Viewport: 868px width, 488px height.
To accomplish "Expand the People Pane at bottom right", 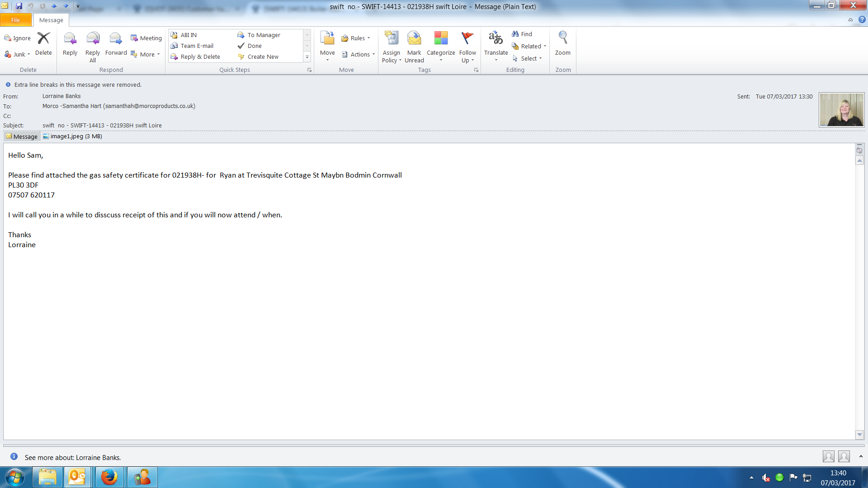I will [x=861, y=456].
